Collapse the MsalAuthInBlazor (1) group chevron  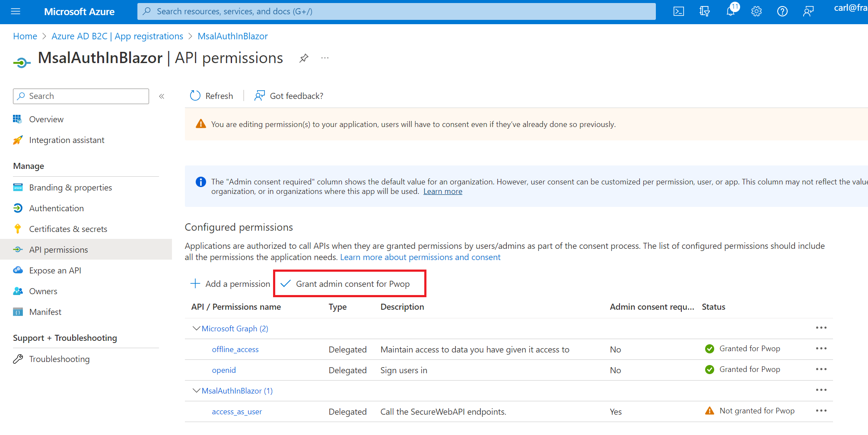[x=196, y=391]
